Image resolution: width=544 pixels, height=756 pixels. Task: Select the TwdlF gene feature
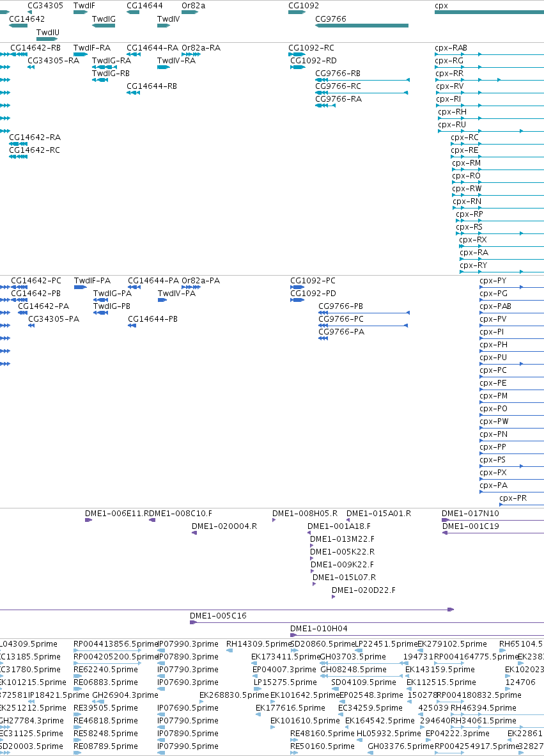coord(80,12)
